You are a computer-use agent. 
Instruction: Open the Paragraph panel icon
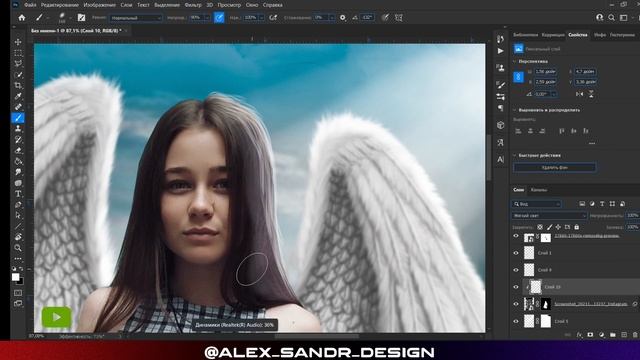tap(501, 108)
